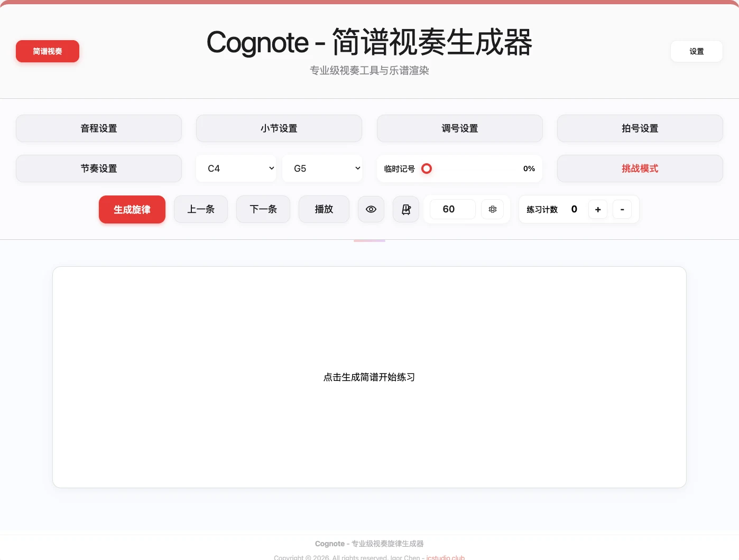Click the tempo field showing 60
Image resolution: width=739 pixels, height=560 pixels.
point(452,209)
